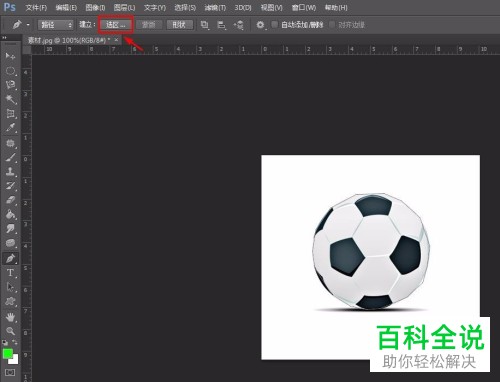
Task: Open path operations icon in options bar
Action: coord(205,25)
